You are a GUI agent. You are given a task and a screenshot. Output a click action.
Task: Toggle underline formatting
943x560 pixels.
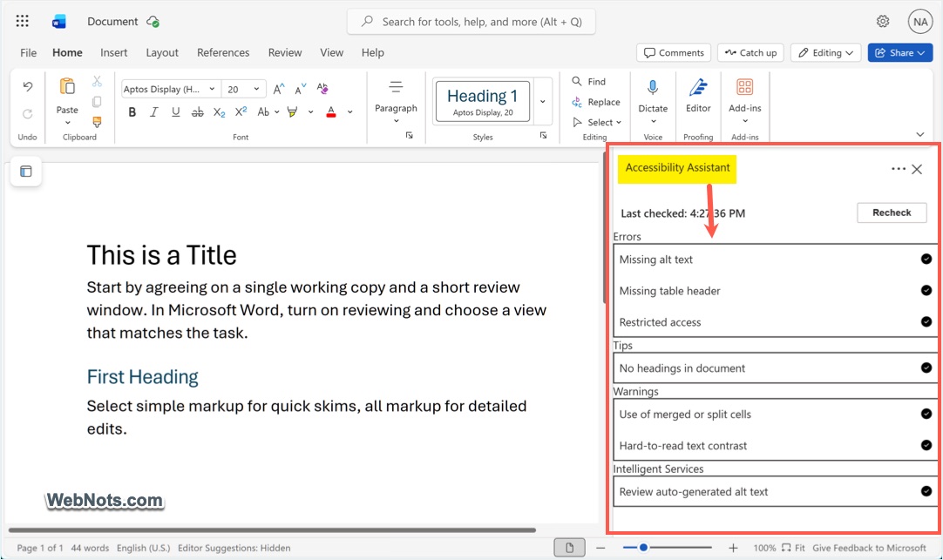(175, 111)
